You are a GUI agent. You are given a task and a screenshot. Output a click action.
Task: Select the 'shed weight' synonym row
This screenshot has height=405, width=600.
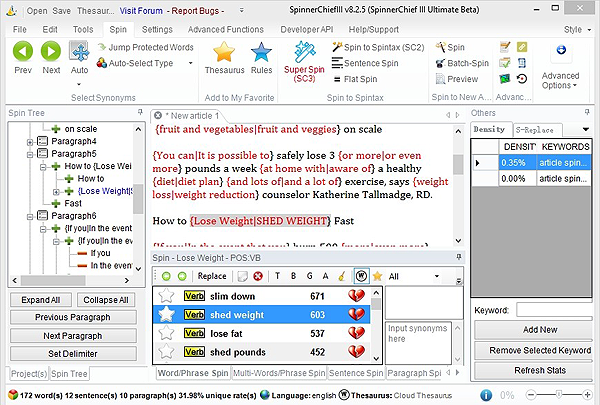coord(262,314)
